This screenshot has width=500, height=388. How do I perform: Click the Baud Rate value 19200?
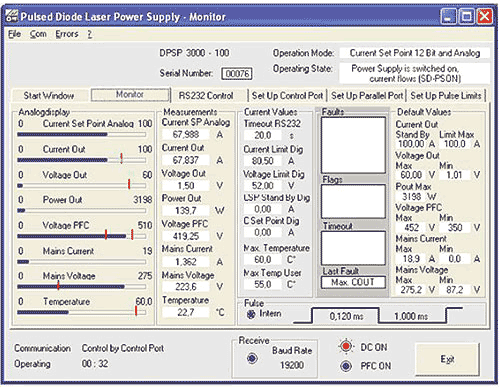[x=292, y=365]
